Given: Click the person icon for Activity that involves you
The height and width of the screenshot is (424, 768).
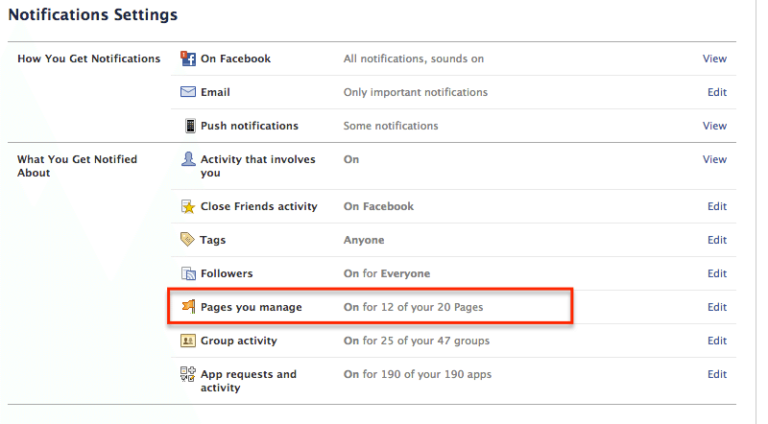Looking at the screenshot, I should [x=188, y=159].
